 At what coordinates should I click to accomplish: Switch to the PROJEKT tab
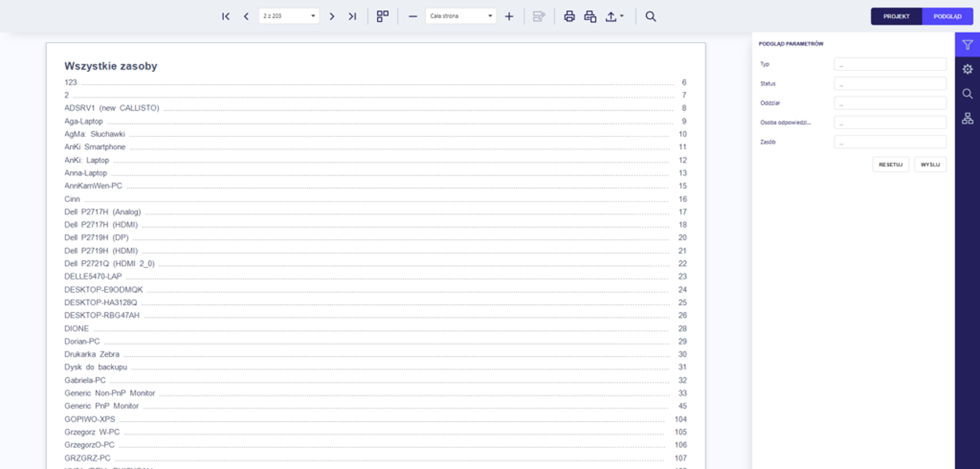point(896,17)
